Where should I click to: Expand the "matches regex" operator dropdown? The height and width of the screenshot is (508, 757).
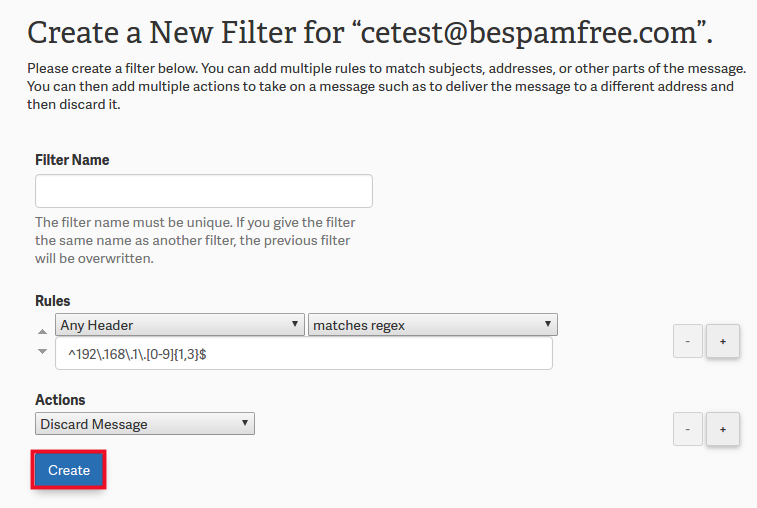[432, 325]
